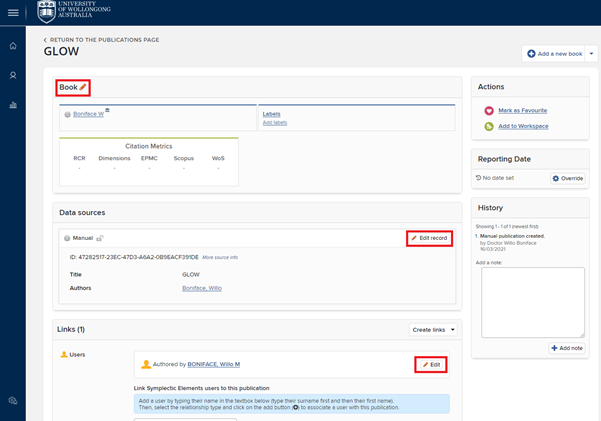This screenshot has height=421, width=601.
Task: Open Boniface, Willo author link in data source
Action: click(202, 288)
